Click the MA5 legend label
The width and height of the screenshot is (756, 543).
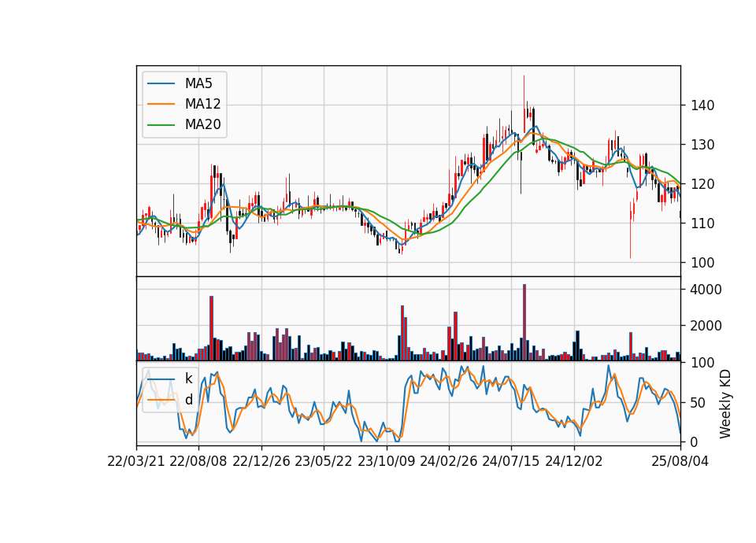tap(198, 83)
